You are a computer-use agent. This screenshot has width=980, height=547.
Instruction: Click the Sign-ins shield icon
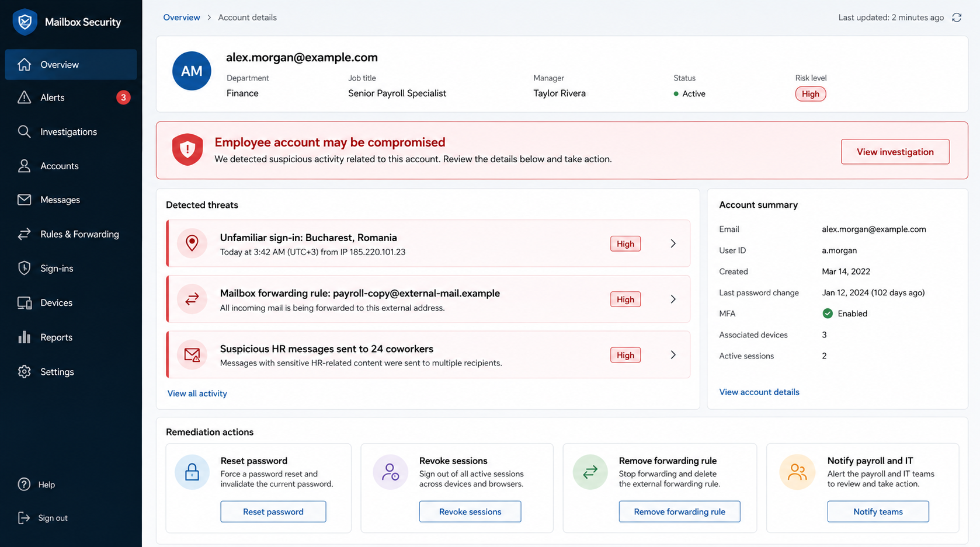24,268
